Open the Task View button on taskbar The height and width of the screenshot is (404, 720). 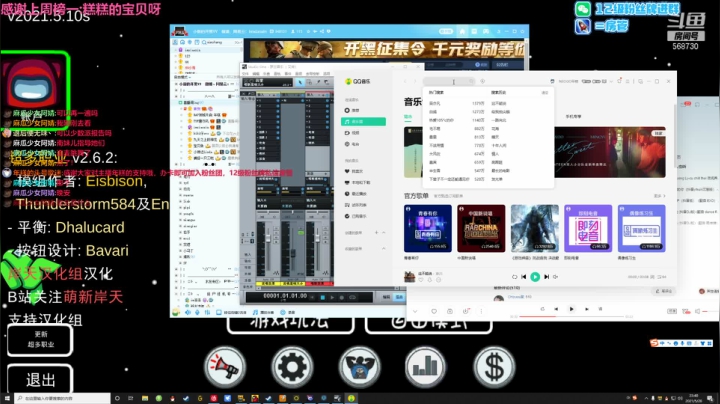pos(131,398)
